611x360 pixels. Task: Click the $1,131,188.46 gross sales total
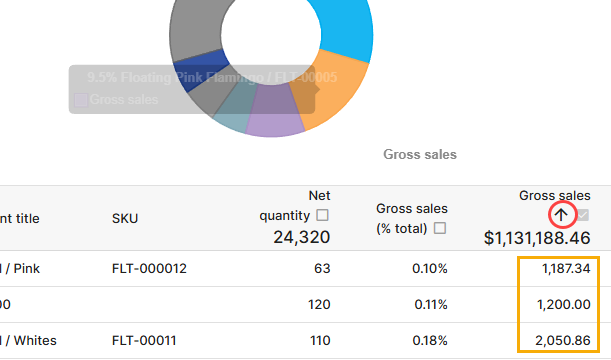(x=537, y=238)
